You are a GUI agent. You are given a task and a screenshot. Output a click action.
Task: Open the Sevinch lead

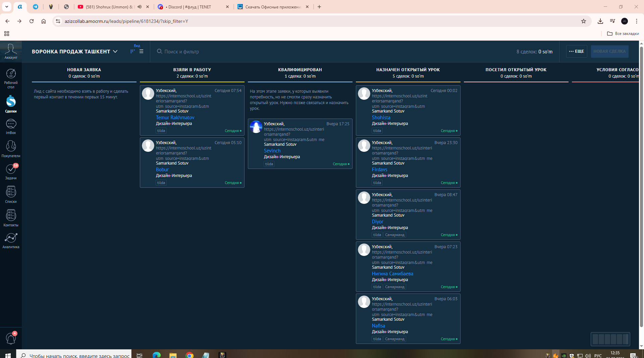272,151
